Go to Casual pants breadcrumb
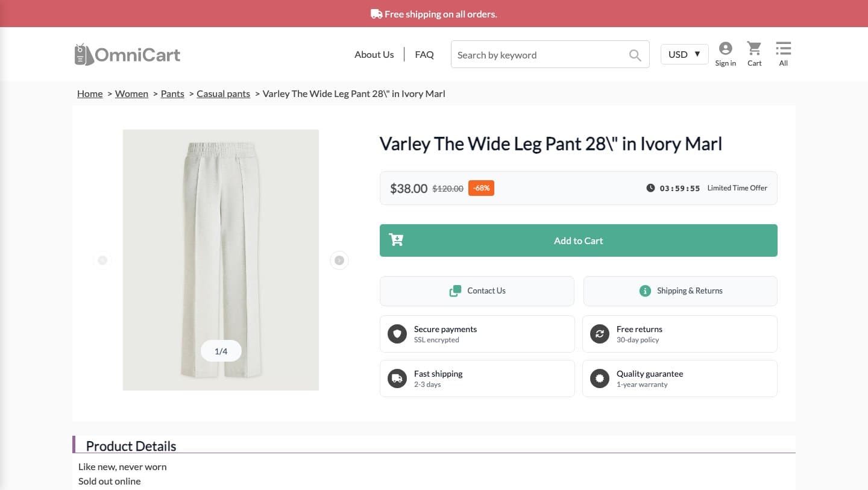The height and width of the screenshot is (490, 868). pyautogui.click(x=223, y=93)
